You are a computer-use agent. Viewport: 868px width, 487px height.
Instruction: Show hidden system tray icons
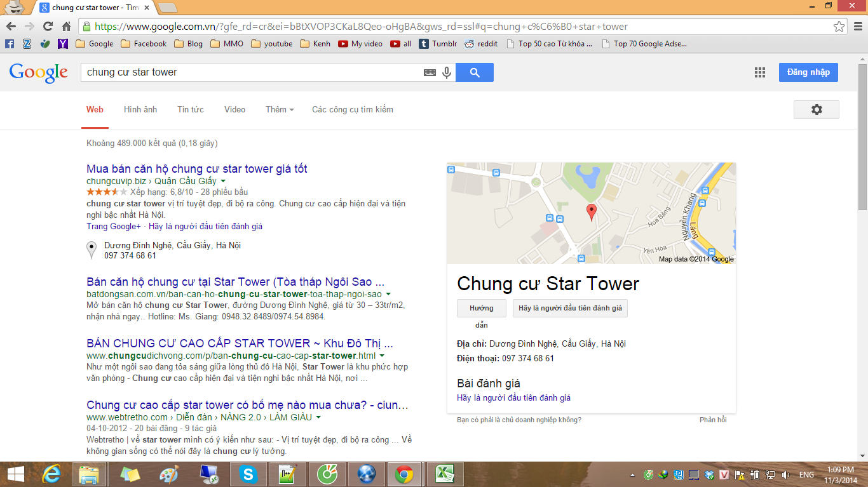pyautogui.click(x=633, y=474)
